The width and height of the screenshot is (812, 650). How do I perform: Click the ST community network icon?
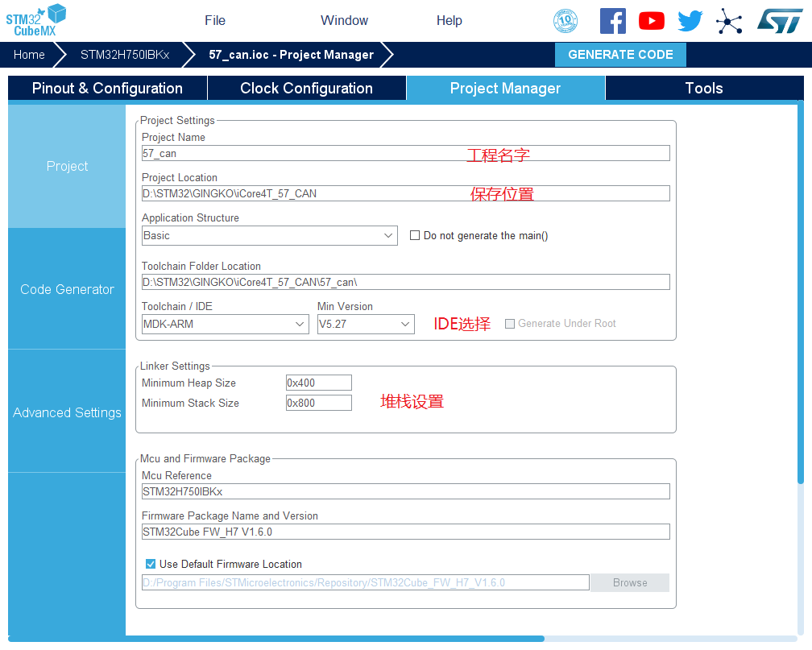729,21
